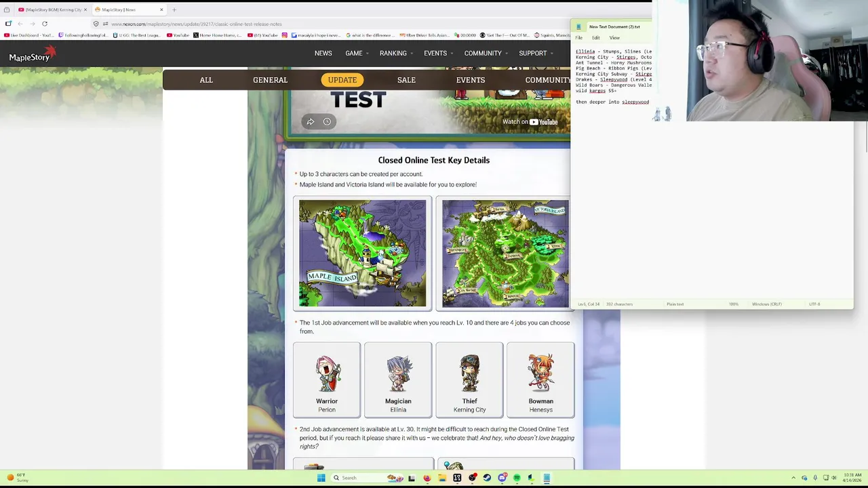The width and height of the screenshot is (868, 488).
Task: Select the ALL news filter tab
Action: (206, 80)
